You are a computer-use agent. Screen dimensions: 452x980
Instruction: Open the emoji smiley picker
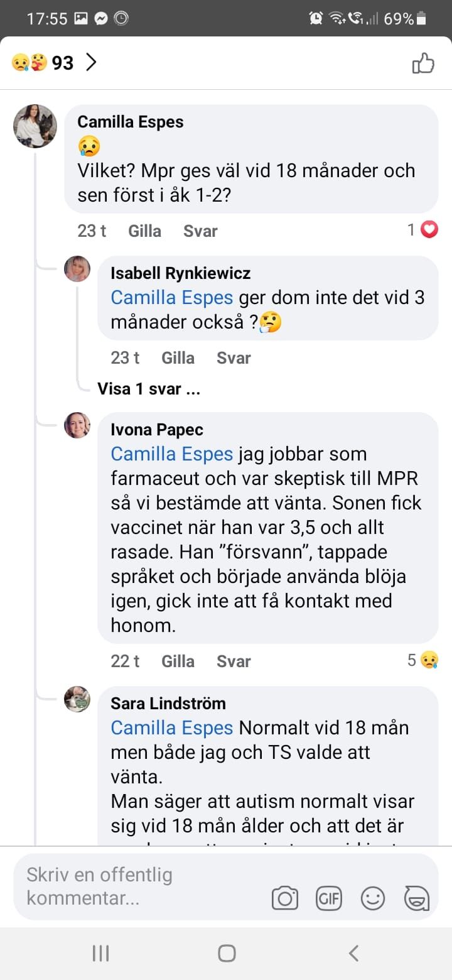(x=372, y=898)
